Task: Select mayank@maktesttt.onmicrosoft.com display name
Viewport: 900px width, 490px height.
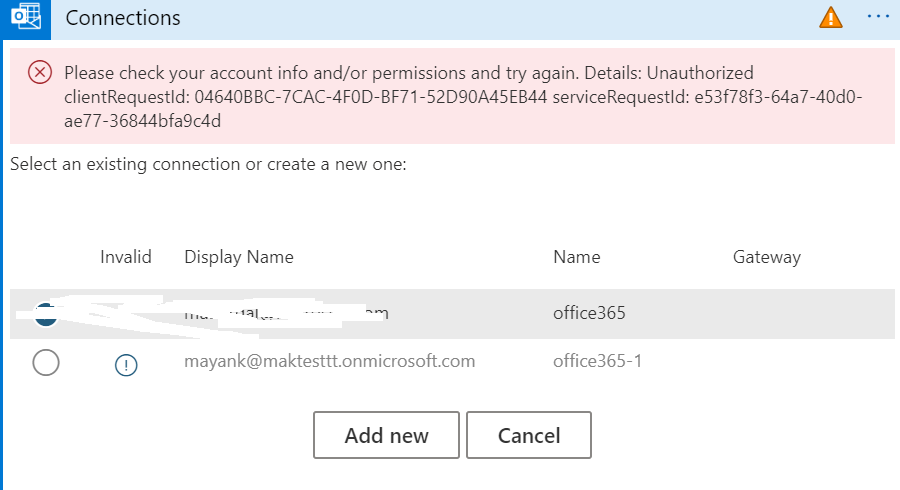Action: (x=329, y=361)
